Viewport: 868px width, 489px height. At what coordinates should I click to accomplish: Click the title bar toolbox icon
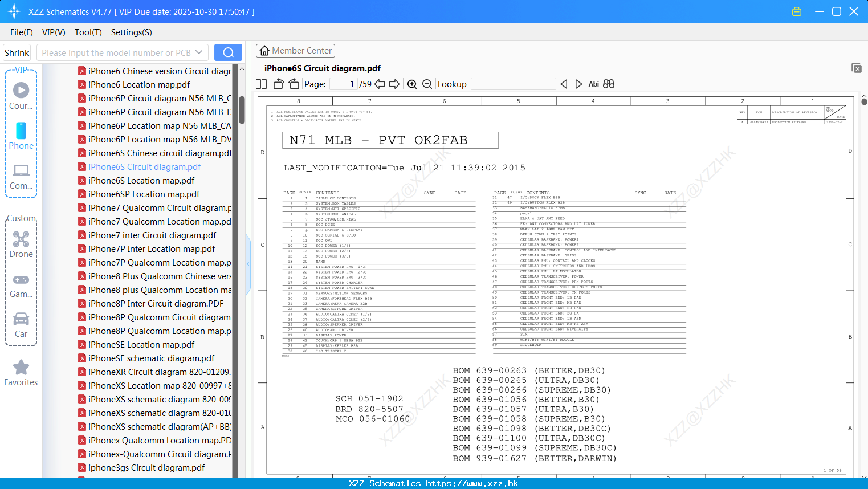pos(797,11)
